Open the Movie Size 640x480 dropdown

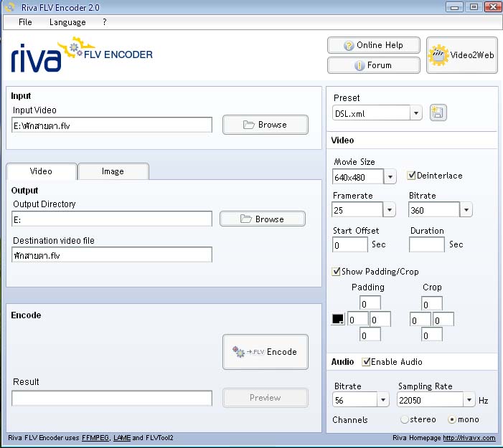pyautogui.click(x=390, y=176)
